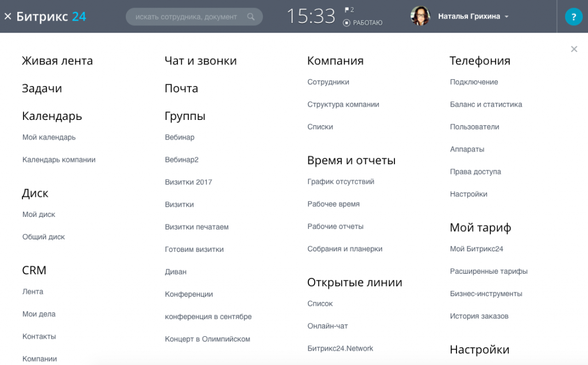Viewport: 588px width, 365px height.
Task: Open the Вебинар2 group
Action: pos(181,160)
